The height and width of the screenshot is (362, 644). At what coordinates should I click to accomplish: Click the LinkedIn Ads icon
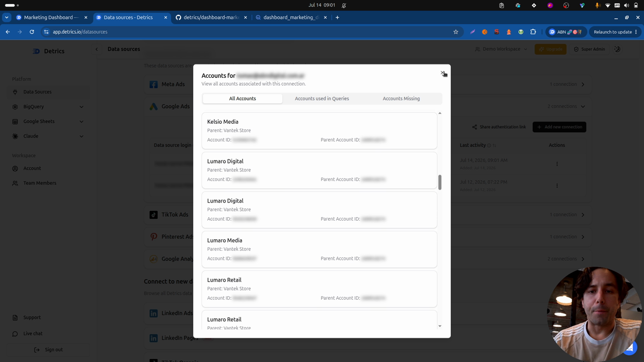pyautogui.click(x=153, y=313)
